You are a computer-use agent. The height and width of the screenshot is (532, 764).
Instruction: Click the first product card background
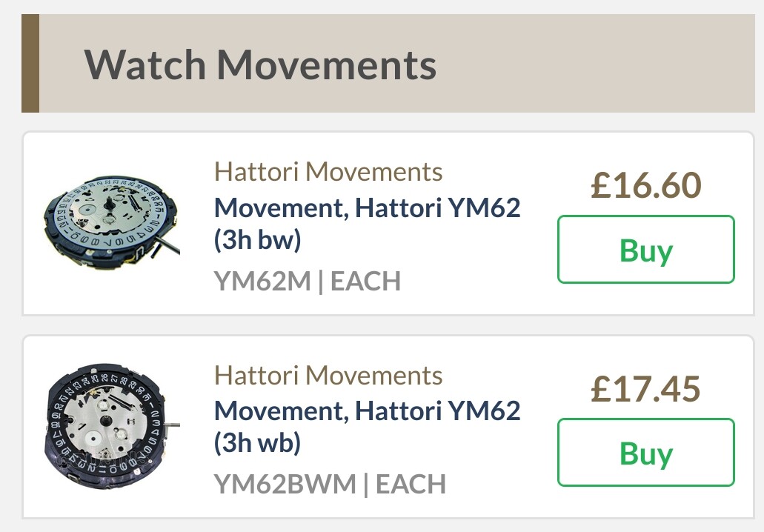388,224
